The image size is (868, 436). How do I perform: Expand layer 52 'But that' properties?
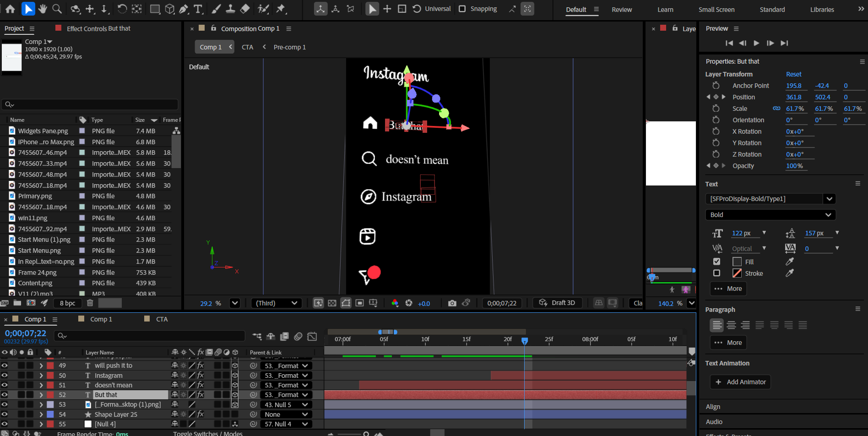coord(41,395)
